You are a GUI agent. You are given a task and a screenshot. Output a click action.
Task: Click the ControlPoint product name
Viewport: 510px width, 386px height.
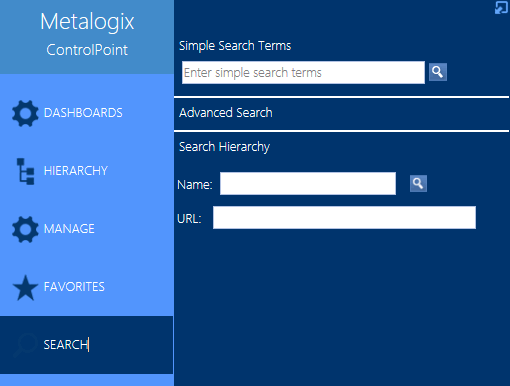87,50
